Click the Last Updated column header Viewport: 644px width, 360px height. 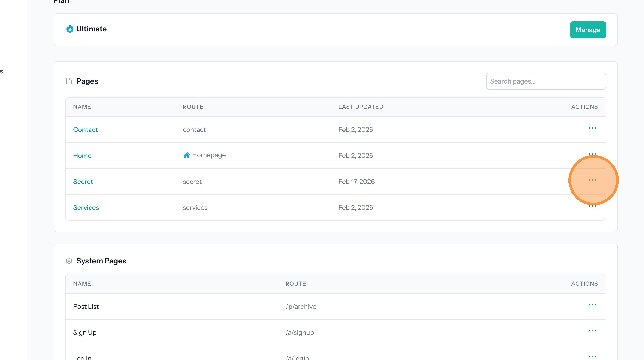tap(361, 107)
